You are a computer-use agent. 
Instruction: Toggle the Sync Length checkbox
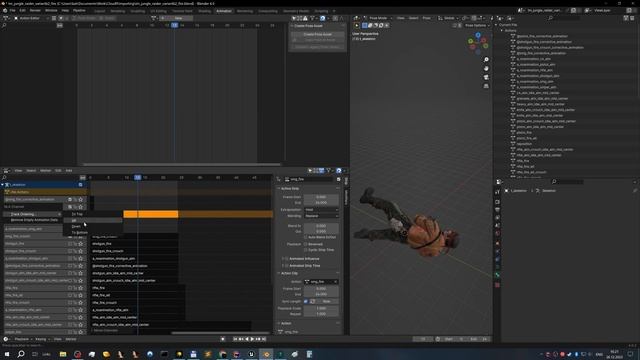pos(306,301)
